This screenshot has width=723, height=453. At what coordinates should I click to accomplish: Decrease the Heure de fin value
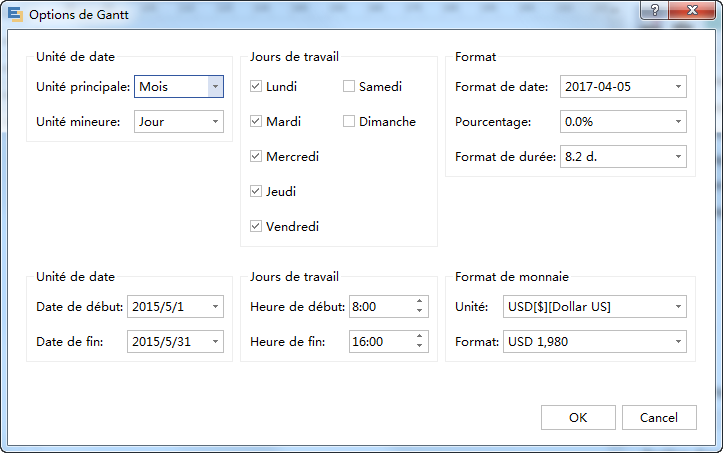418,347
